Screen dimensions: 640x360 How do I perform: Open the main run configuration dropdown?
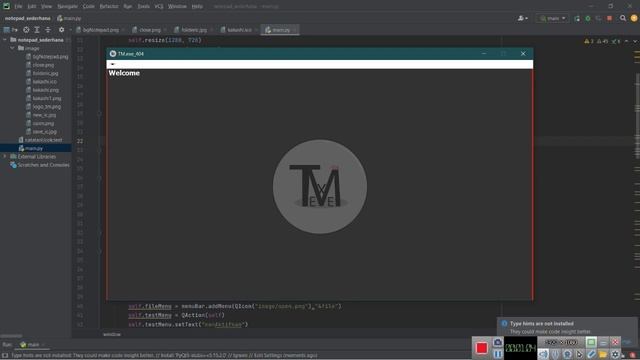pyautogui.click(x=553, y=18)
